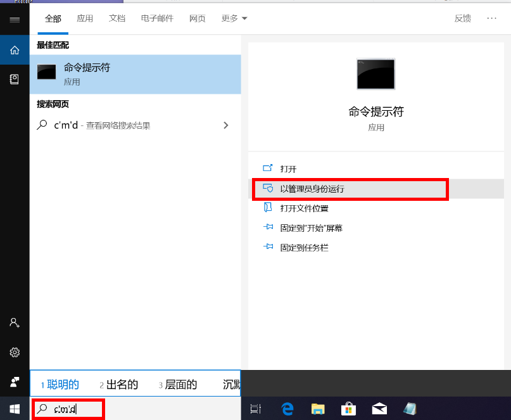Open the Microsoft Store taskbar icon
This screenshot has width=511, height=420.
coord(348,409)
